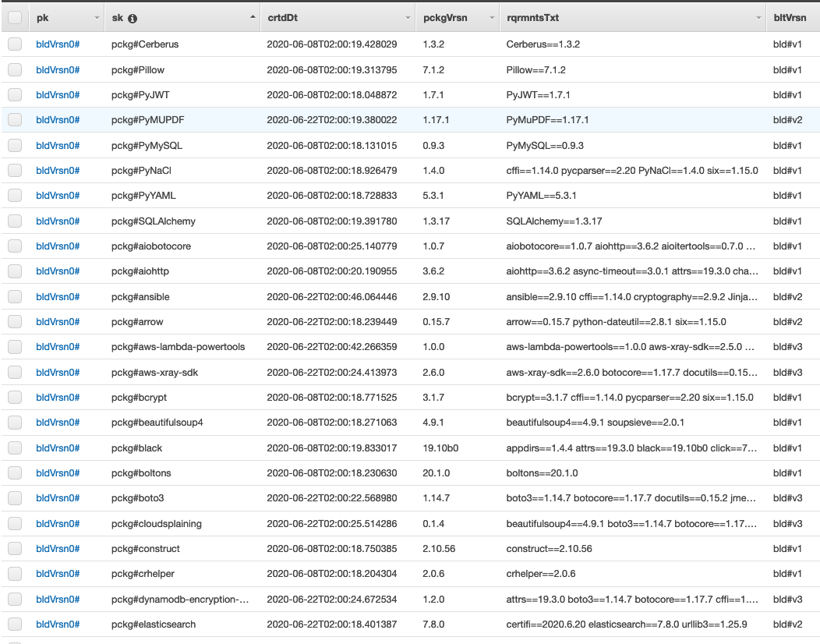Viewport: 820px width, 644px height.
Task: Toggle the select-all checkbox in the table header
Action: tap(15, 18)
